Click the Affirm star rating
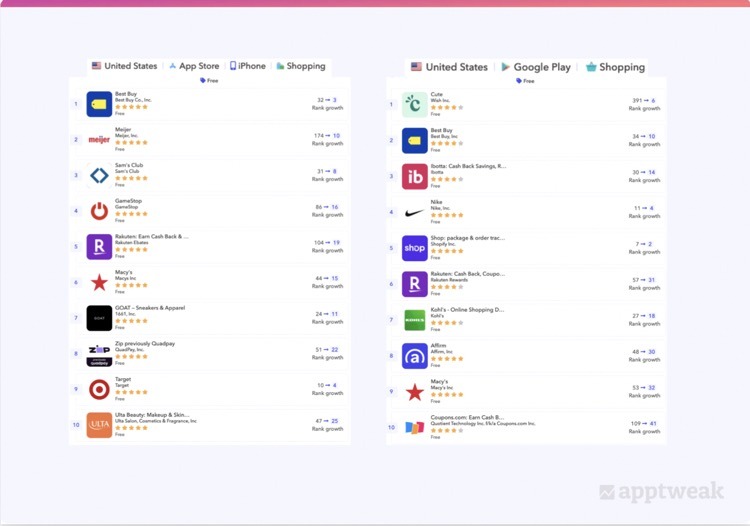This screenshot has width=750, height=526. pos(447,359)
